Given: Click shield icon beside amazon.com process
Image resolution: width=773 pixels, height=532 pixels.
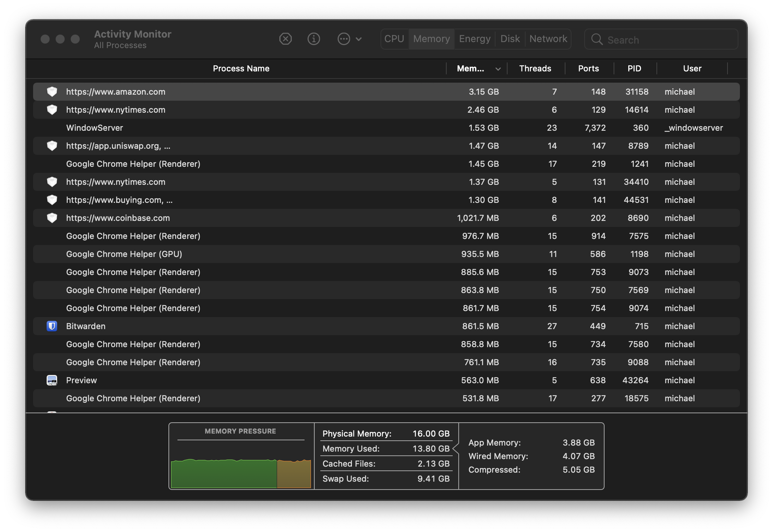Looking at the screenshot, I should click(52, 92).
